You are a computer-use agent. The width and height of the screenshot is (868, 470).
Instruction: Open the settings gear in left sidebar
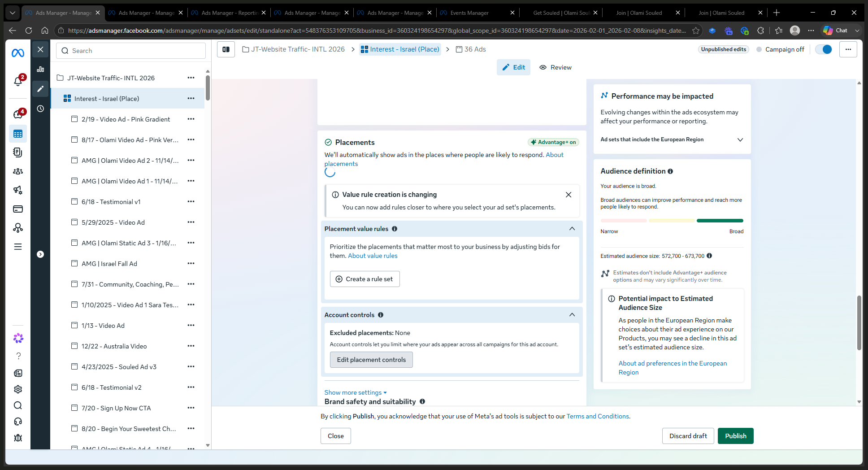(x=18, y=389)
